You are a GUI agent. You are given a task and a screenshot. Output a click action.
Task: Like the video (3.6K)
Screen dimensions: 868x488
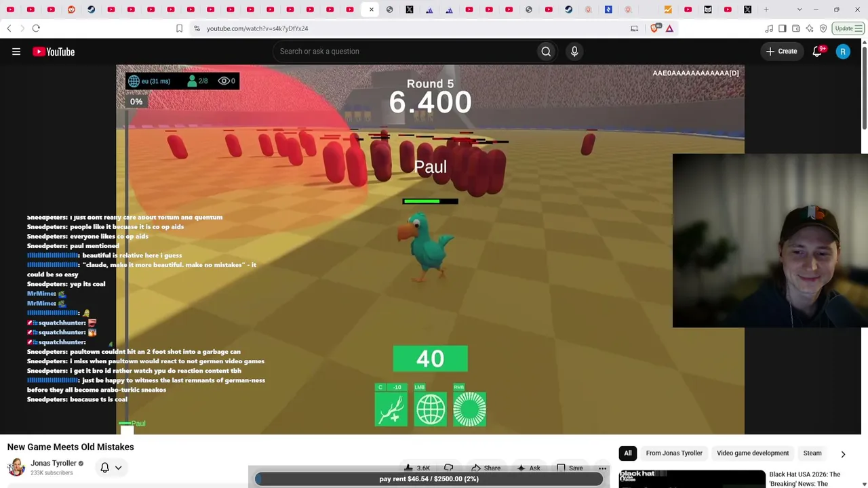(418, 468)
